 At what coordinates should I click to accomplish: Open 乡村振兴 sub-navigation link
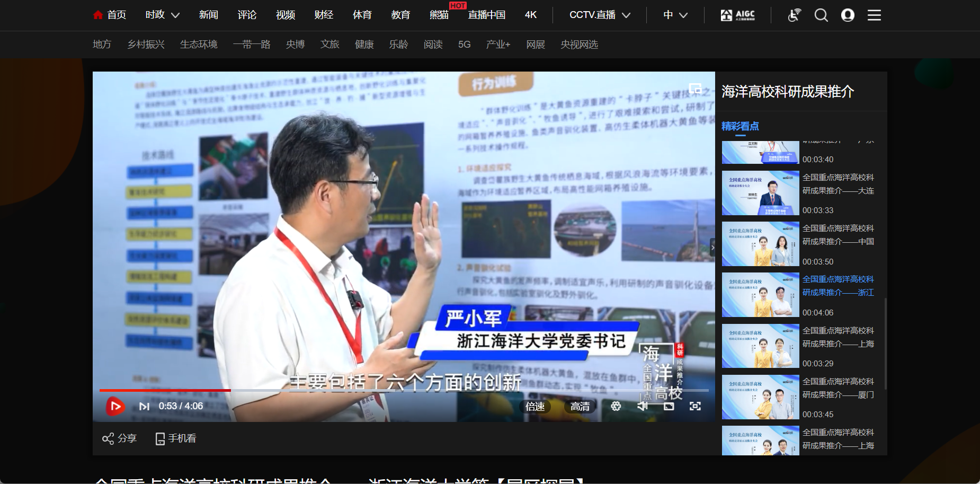click(x=146, y=45)
